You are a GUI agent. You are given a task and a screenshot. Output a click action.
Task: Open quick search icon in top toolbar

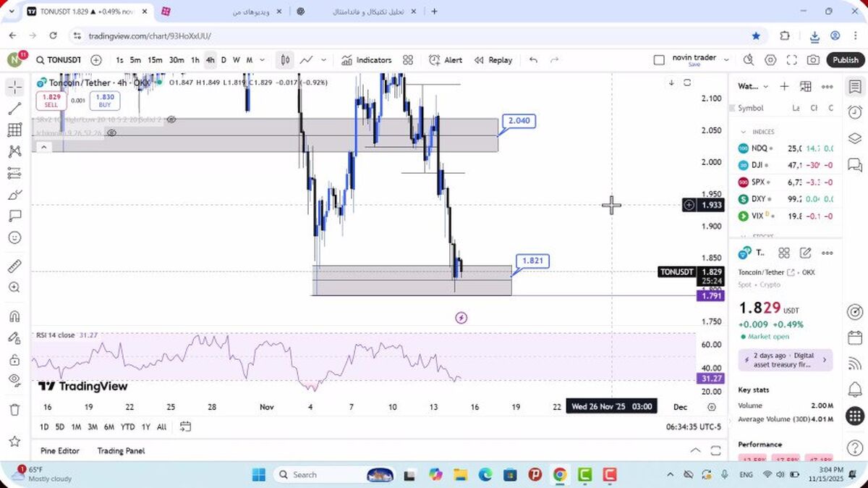tap(749, 60)
